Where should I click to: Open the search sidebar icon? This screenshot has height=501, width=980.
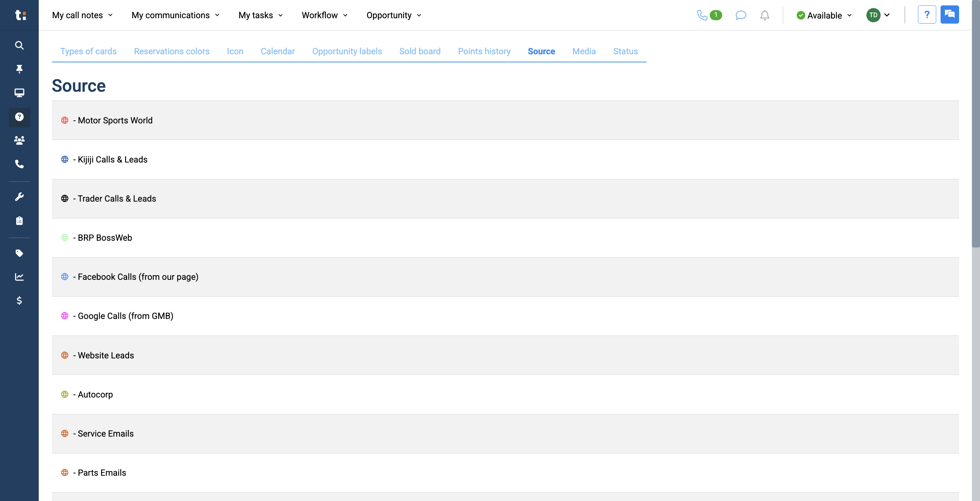pos(19,45)
